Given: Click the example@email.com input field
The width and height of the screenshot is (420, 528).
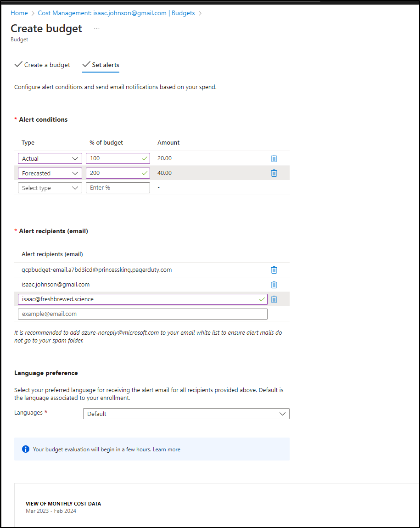Looking at the screenshot, I should (x=143, y=314).
